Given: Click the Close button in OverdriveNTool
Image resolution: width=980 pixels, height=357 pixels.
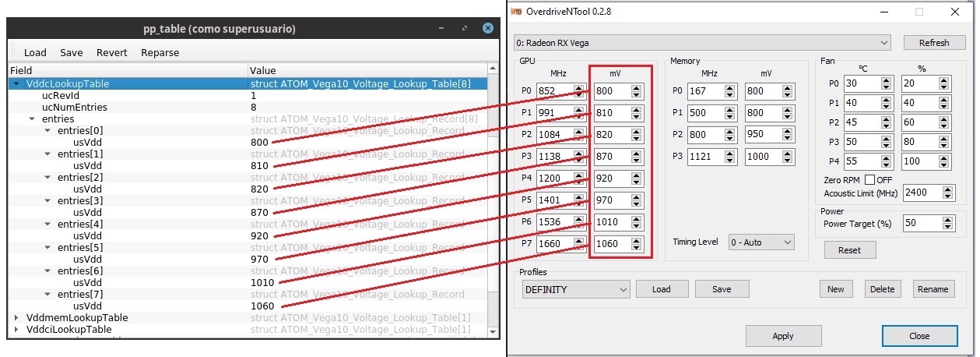Looking at the screenshot, I should pyautogui.click(x=919, y=336).
